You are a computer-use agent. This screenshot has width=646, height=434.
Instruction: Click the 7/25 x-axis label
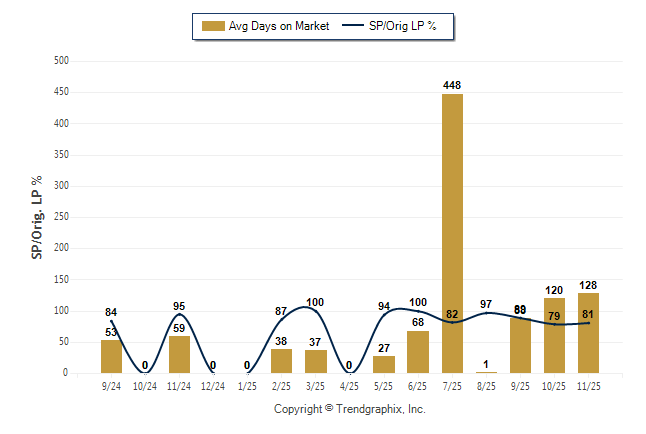[452, 385]
